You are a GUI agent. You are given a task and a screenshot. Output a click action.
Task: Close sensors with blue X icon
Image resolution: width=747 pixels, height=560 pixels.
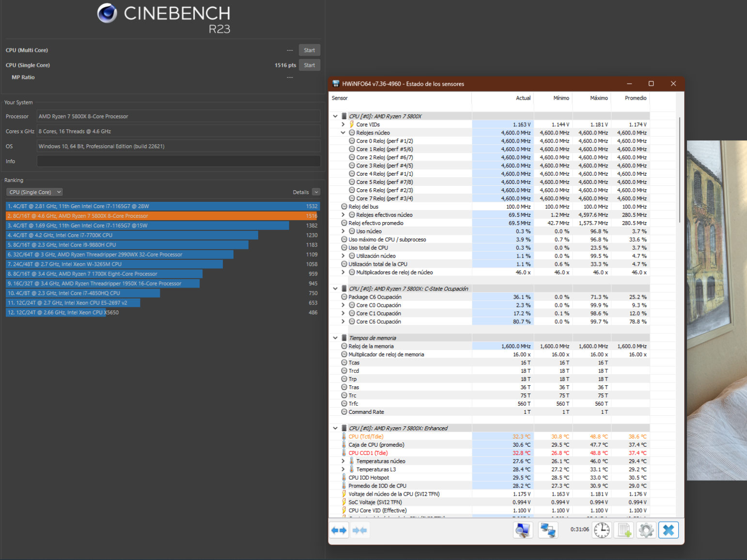[x=669, y=530]
